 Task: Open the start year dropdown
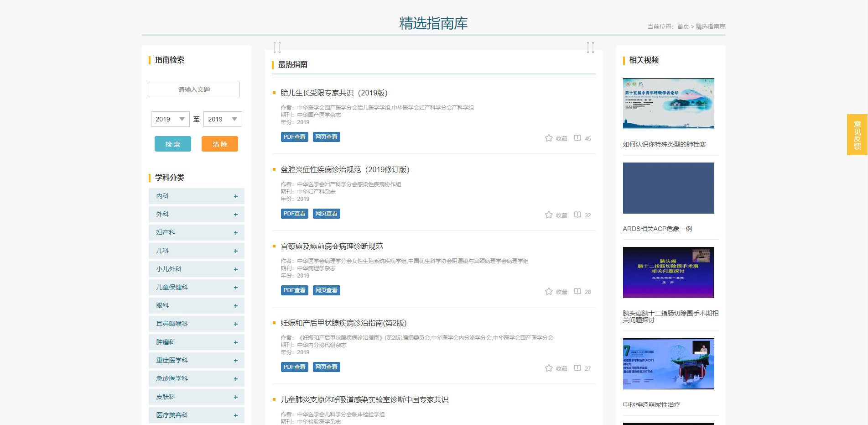(170, 119)
